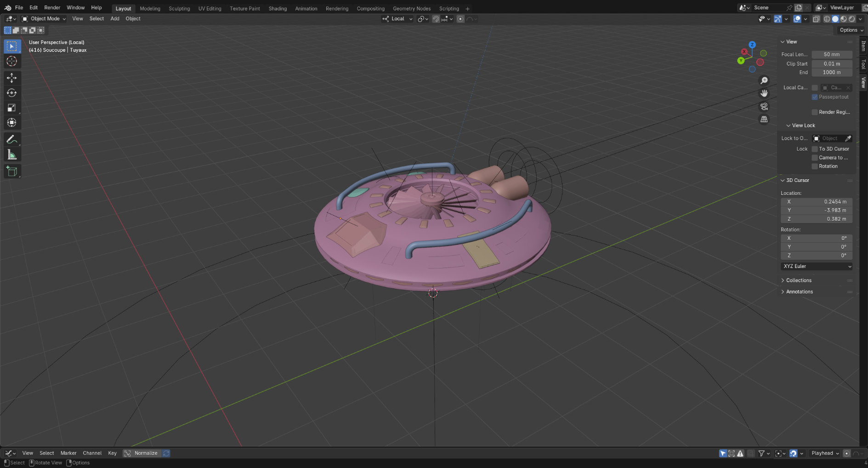Select the Measure tool
The width and height of the screenshot is (868, 468).
(12, 155)
